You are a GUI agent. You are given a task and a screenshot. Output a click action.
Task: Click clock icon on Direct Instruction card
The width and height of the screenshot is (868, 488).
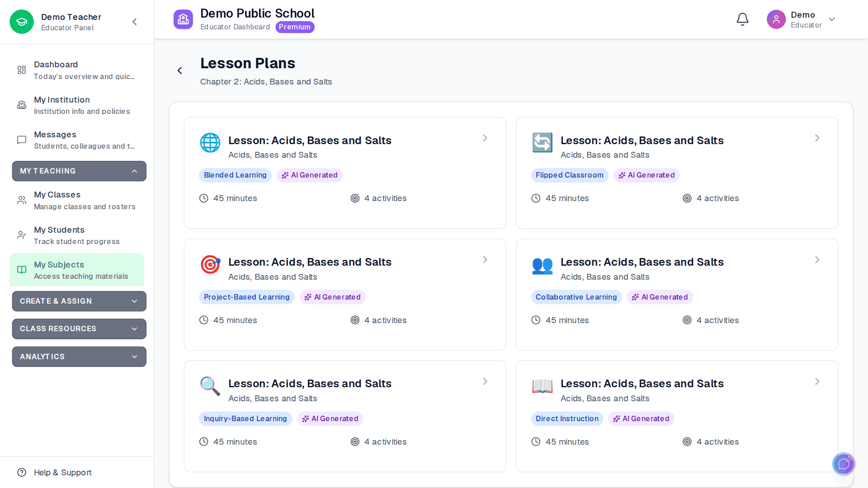point(536,442)
